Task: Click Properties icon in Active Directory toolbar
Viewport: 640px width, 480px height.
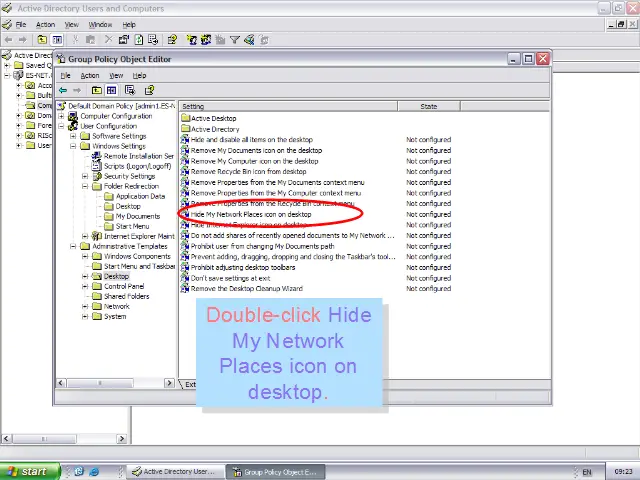Action: [x=123, y=40]
